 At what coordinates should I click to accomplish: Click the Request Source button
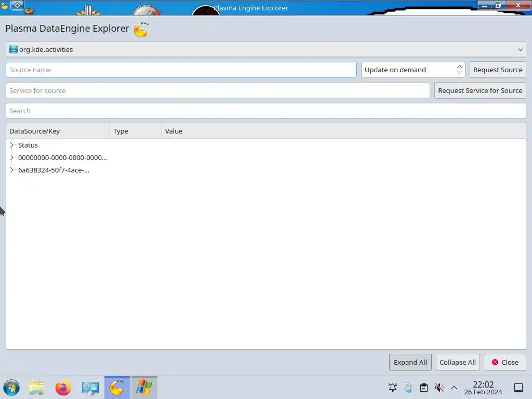click(x=498, y=70)
